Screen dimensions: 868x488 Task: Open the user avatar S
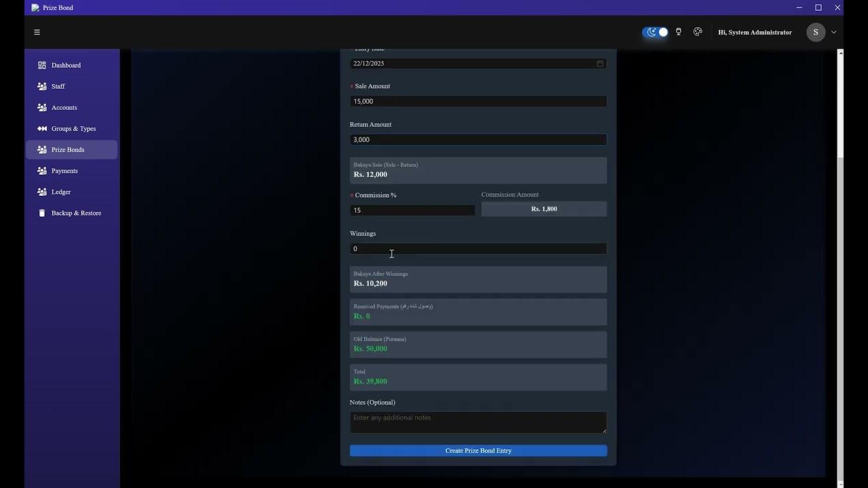[816, 32]
